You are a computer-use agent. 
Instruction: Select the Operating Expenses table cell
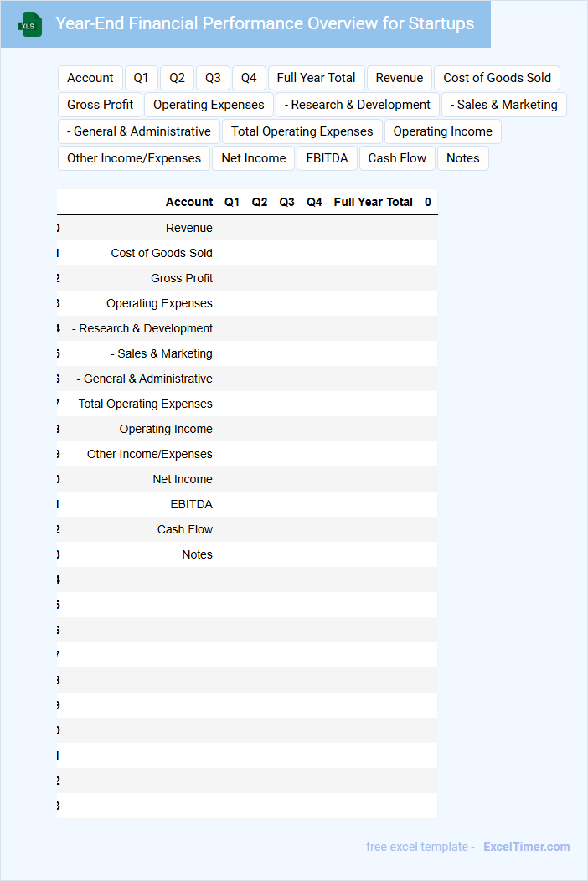(x=160, y=303)
